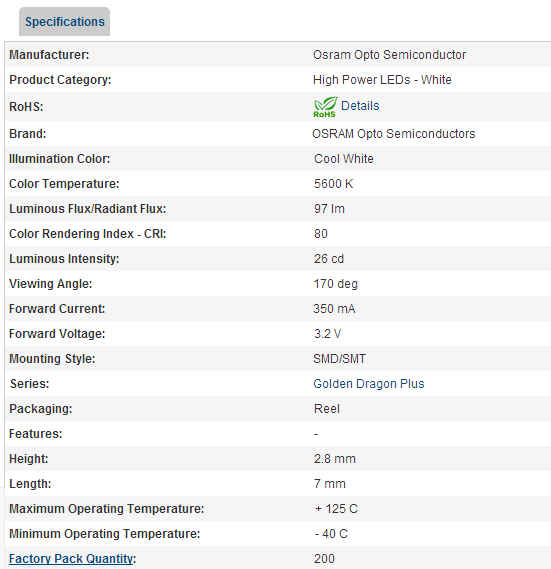Click the Cool White illumination value
The width and height of the screenshot is (551, 569).
tap(343, 159)
